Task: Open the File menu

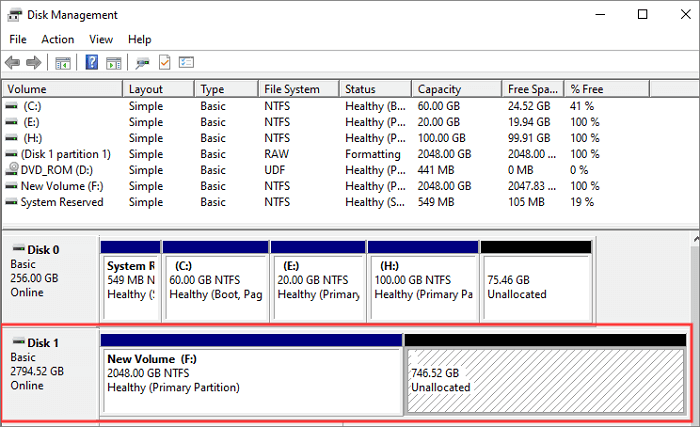Action: pyautogui.click(x=18, y=39)
